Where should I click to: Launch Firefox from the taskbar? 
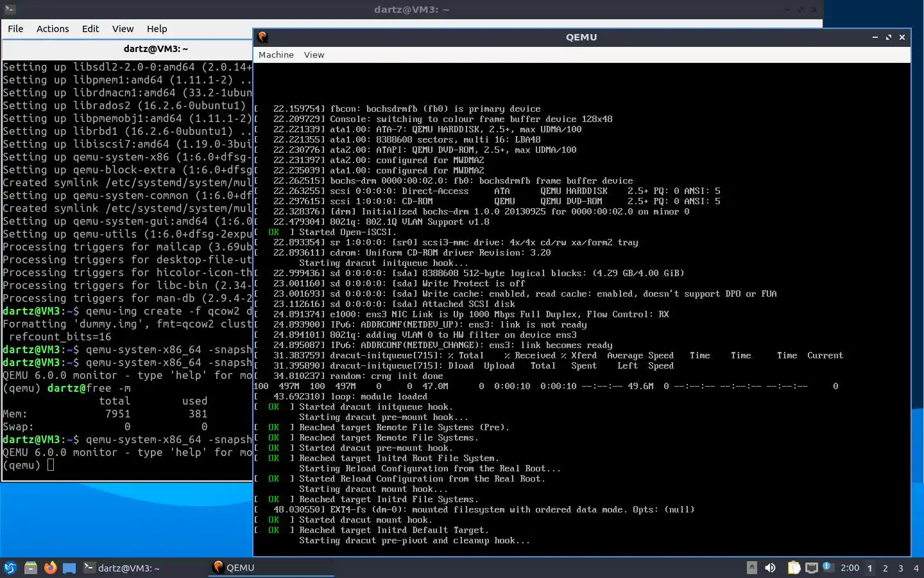tap(50, 568)
